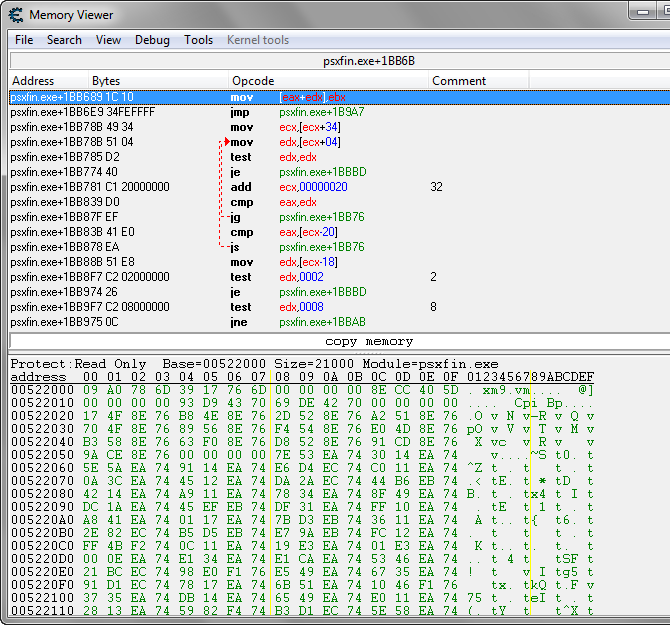Click the Comment column header

point(459,81)
